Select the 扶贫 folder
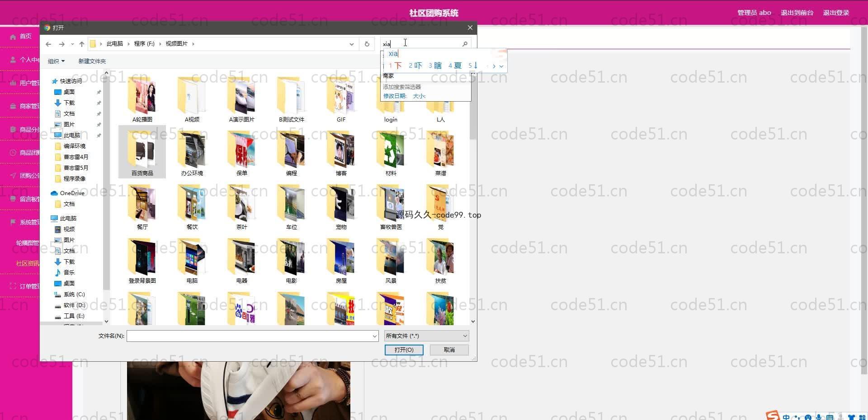This screenshot has height=420, width=868. tap(440, 260)
